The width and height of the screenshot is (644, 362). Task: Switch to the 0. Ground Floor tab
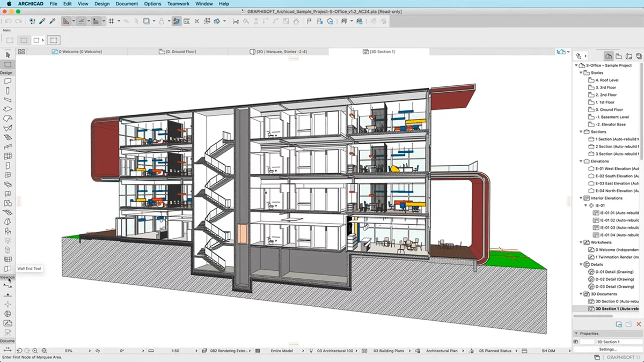point(178,51)
